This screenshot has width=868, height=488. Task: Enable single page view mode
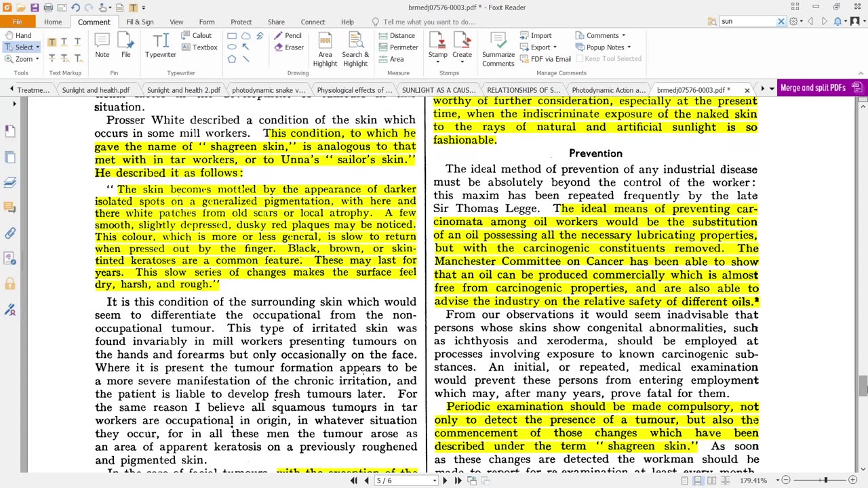tap(685, 481)
